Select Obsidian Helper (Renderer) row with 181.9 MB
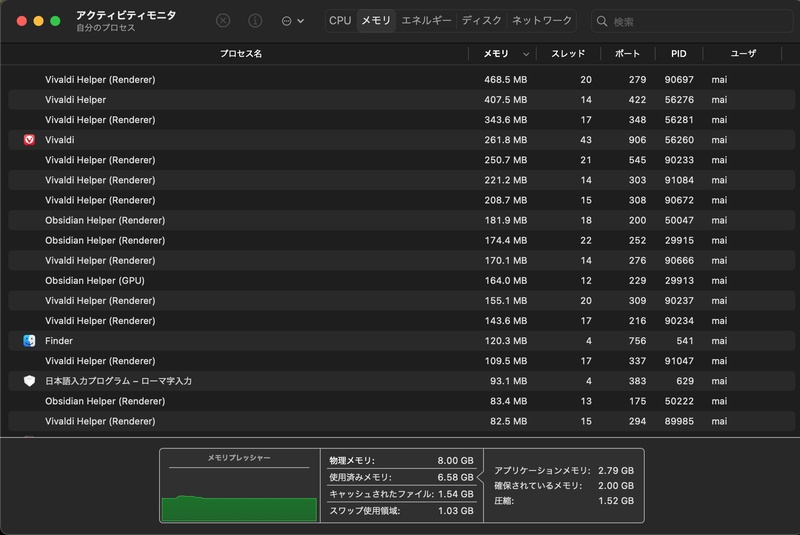The image size is (800, 535). (402, 220)
